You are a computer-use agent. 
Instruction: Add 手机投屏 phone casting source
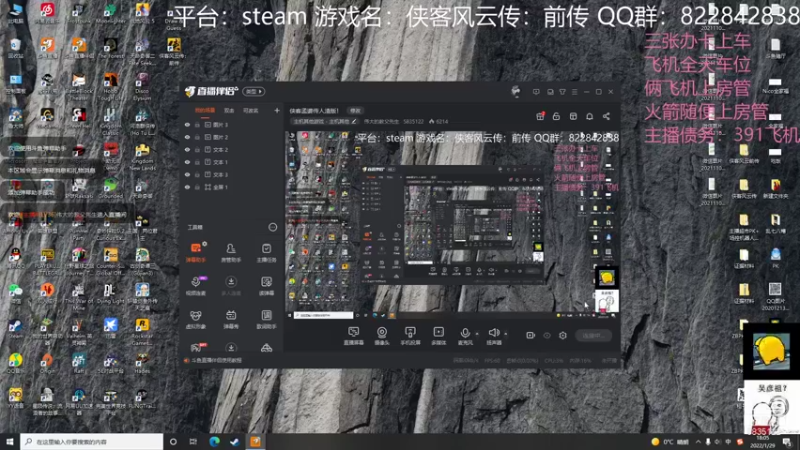pos(410,336)
